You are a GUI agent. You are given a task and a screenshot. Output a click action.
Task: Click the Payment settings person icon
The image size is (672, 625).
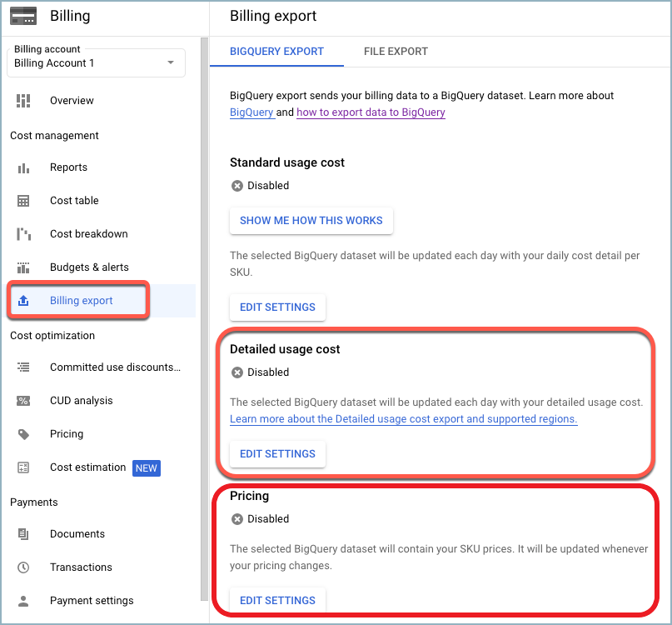pyautogui.click(x=23, y=601)
